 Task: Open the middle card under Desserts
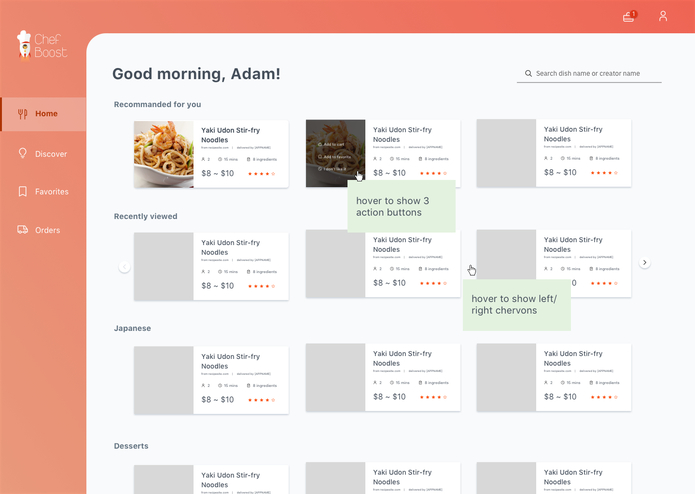point(383,478)
